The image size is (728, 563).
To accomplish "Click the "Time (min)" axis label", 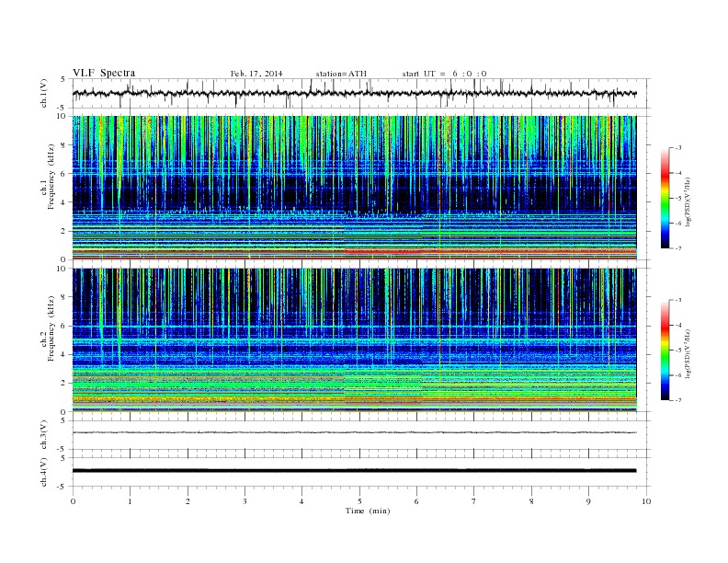I will coord(368,511).
